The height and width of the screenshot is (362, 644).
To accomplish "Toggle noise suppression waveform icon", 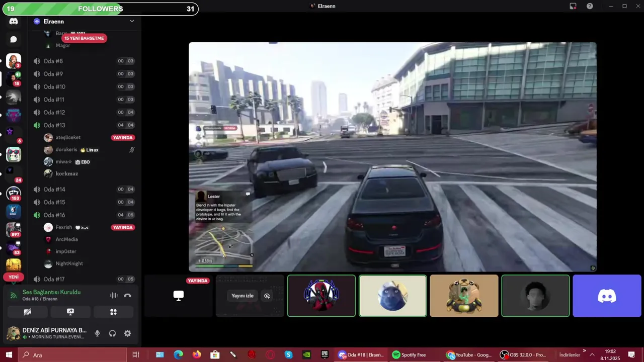I will point(114,296).
